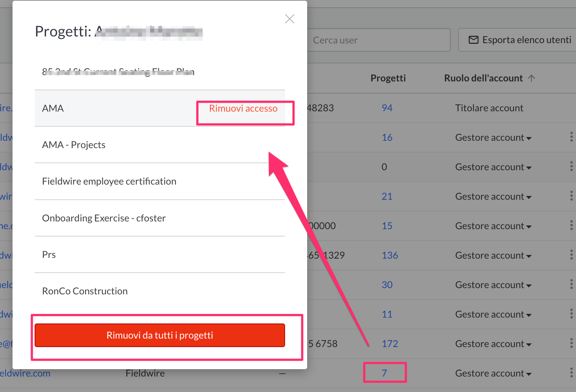Viewport: 576px width, 392px height.
Task: Click Rimuovi accesso for AMA project
Action: pyautogui.click(x=243, y=109)
